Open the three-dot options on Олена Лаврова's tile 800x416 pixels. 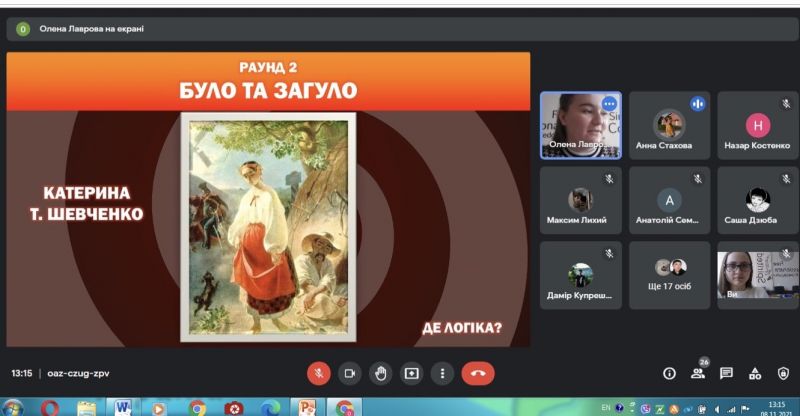click(x=609, y=104)
